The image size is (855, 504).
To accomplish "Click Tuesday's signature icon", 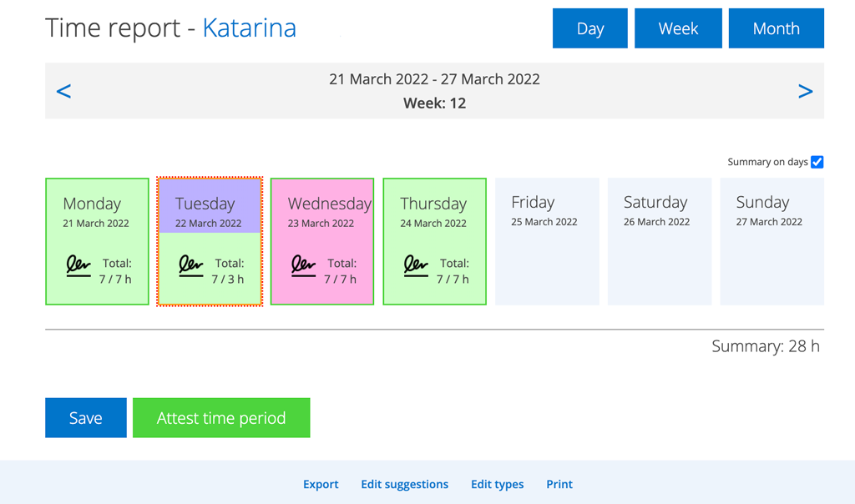I will pyautogui.click(x=191, y=267).
